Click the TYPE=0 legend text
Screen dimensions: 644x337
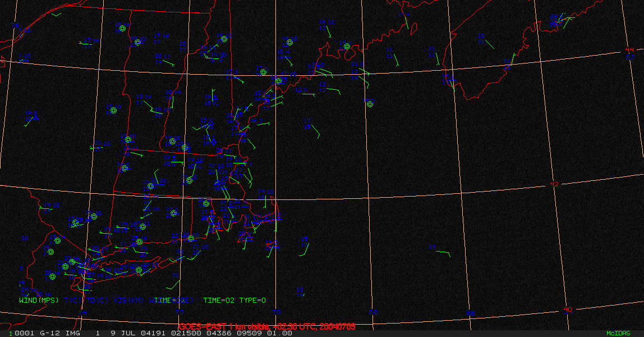[x=252, y=300]
